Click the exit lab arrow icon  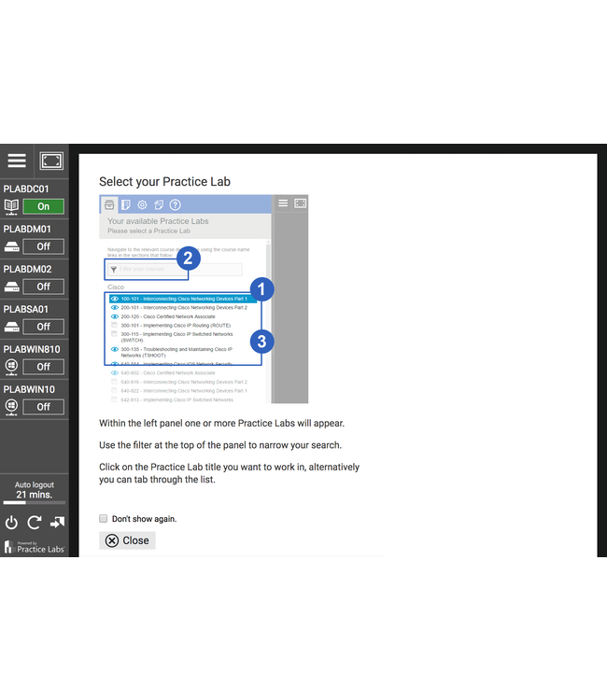[57, 523]
